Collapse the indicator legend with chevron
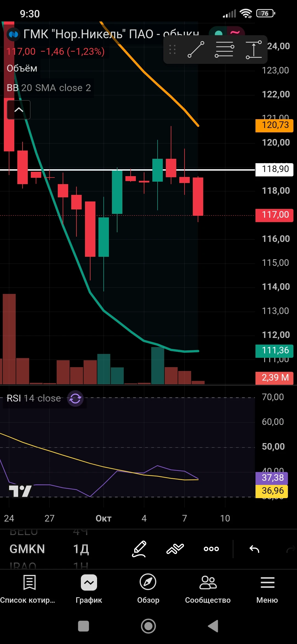The height and width of the screenshot is (644, 297). 19,110
